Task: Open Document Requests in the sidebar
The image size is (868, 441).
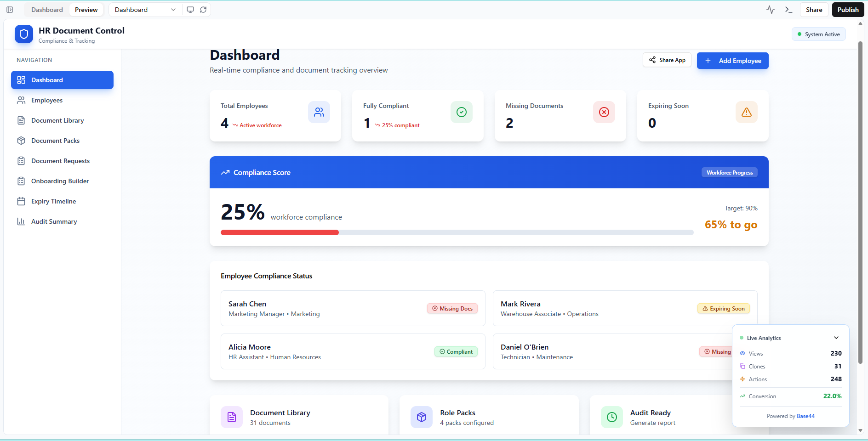Action: click(62, 161)
